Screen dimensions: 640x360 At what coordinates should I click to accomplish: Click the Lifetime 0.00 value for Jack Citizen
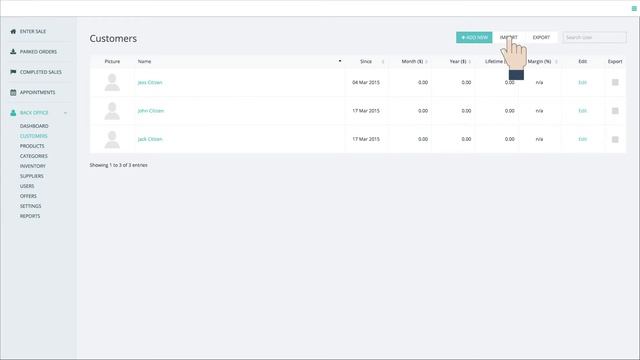coord(509,139)
